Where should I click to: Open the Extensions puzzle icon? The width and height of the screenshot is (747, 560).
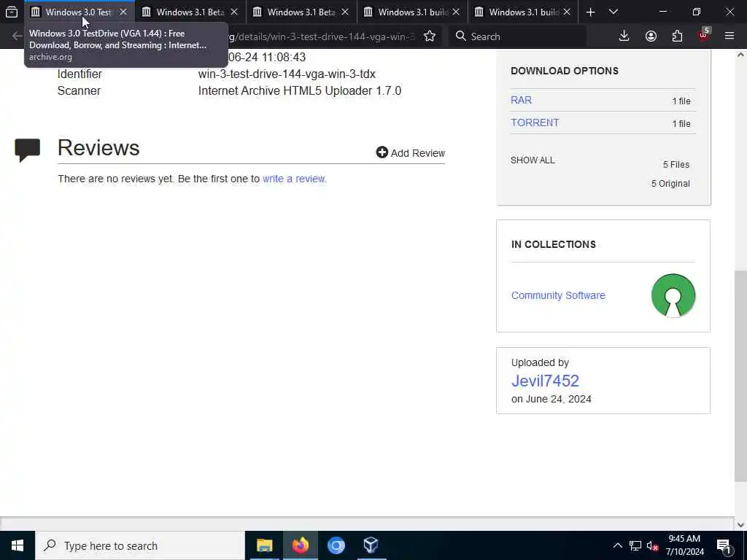point(677,36)
